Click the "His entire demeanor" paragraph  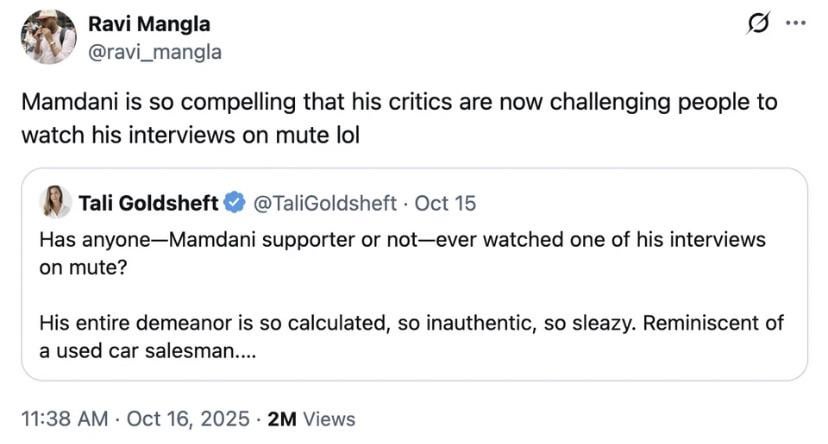[411, 323]
